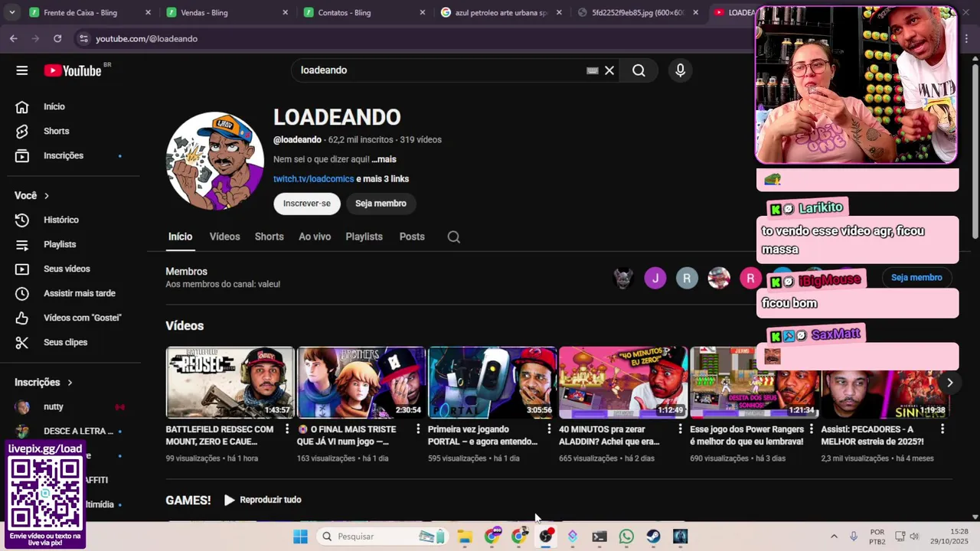Go back in the browser

click(x=14, y=38)
